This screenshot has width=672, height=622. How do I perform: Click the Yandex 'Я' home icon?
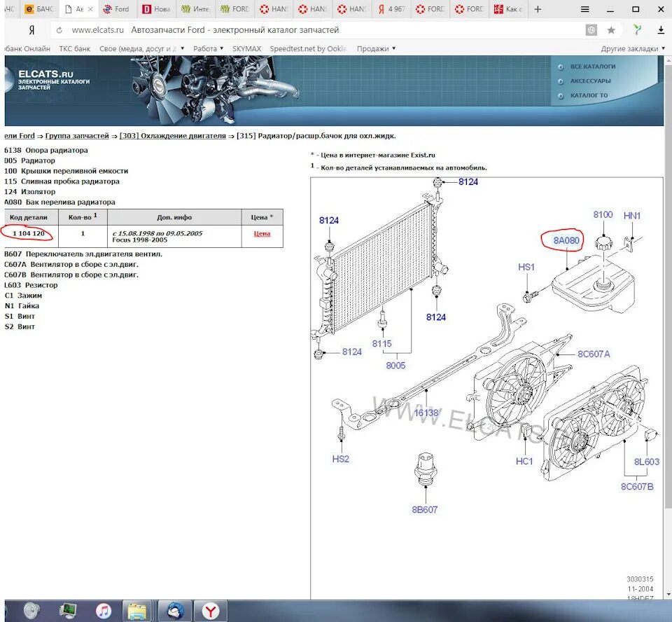pyautogui.click(x=31, y=30)
